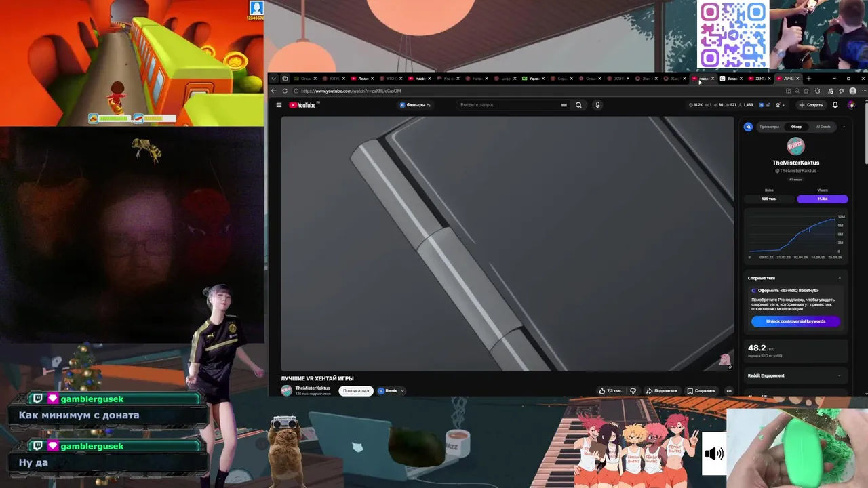This screenshot has height=488, width=868.
Task: Click the Сохранить save button
Action: pos(701,391)
